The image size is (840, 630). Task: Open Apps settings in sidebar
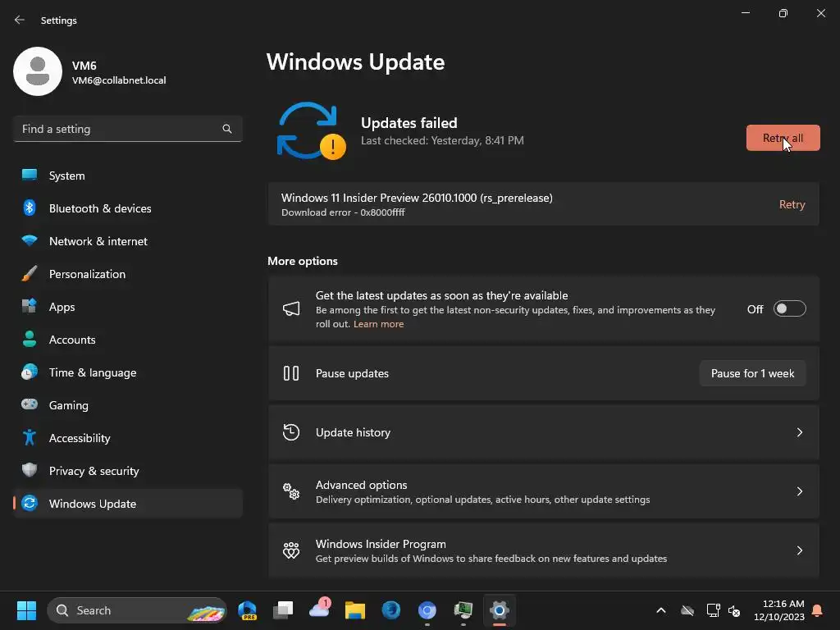click(127, 307)
